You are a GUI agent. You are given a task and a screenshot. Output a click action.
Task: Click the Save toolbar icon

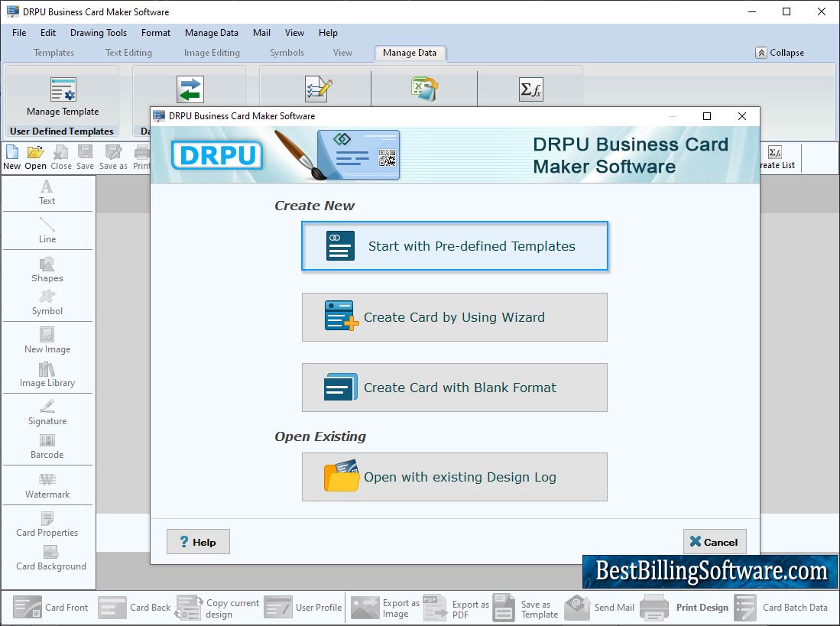[85, 157]
